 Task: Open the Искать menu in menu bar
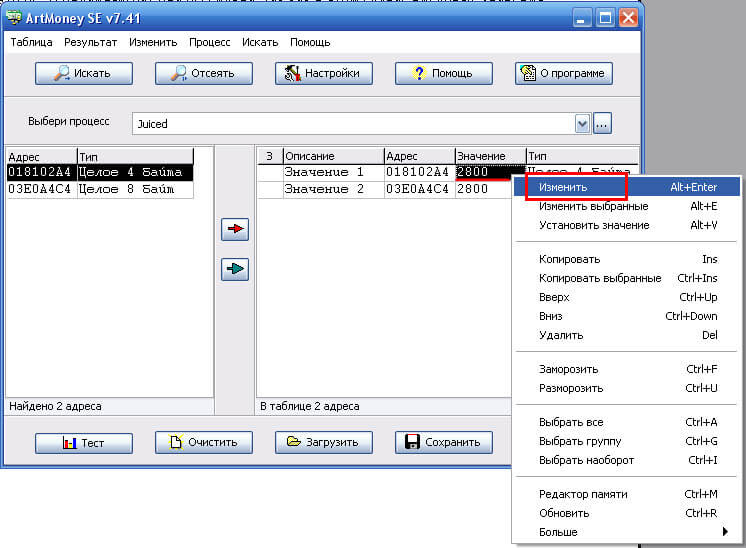click(260, 42)
